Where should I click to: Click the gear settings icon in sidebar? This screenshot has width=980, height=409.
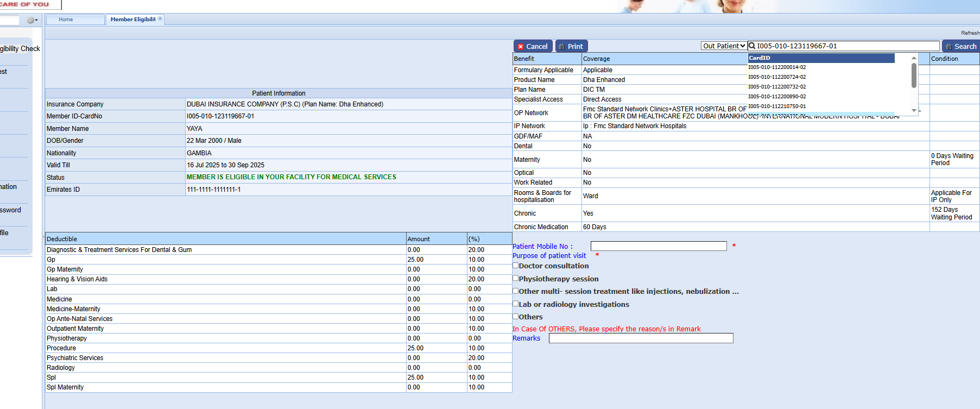tap(31, 20)
